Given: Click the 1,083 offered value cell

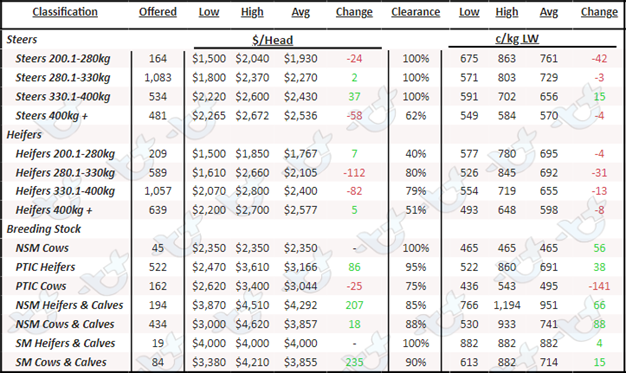Looking at the screenshot, I should click(158, 77).
